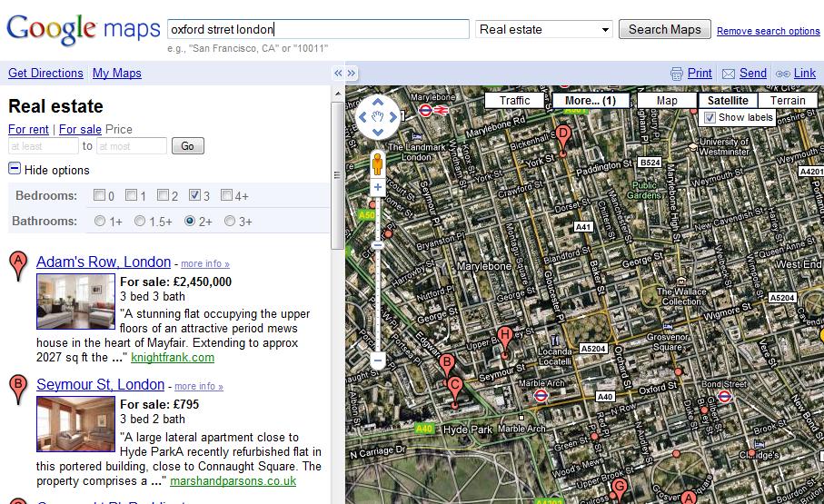Click the hand icon in pan control

378,116
